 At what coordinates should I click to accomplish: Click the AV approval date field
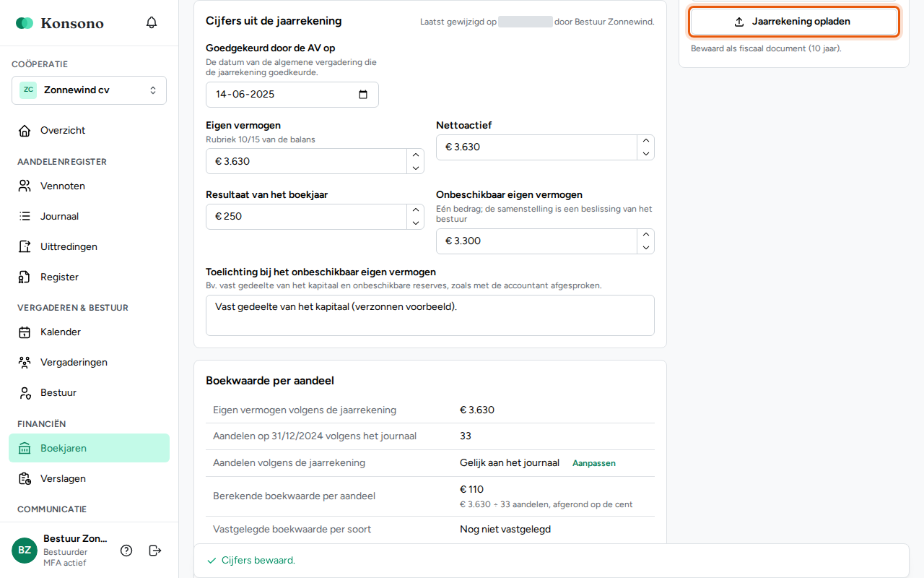point(292,95)
